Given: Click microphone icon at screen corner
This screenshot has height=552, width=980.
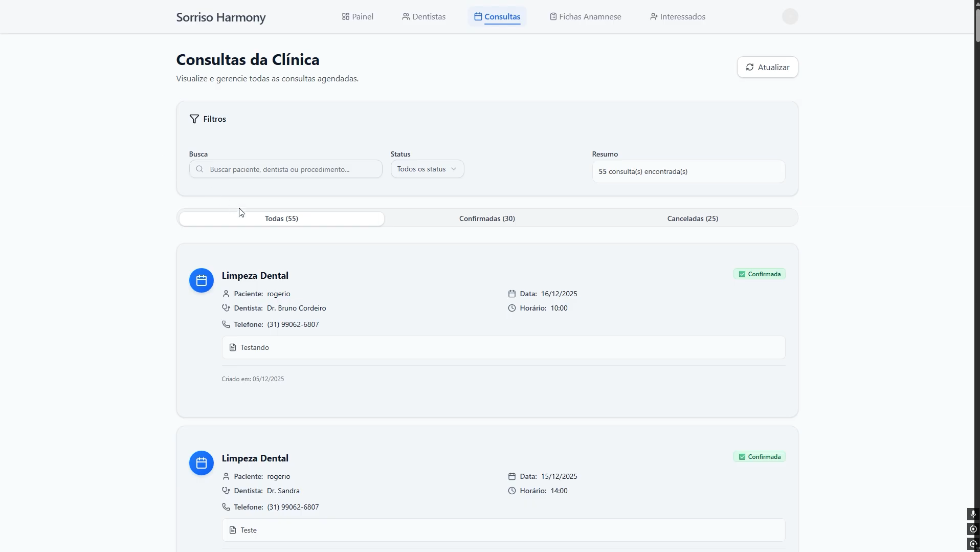Looking at the screenshot, I should point(973,514).
